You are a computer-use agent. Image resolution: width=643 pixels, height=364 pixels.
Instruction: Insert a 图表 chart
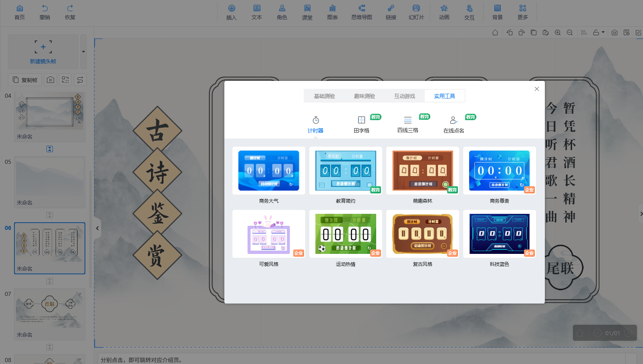[333, 12]
